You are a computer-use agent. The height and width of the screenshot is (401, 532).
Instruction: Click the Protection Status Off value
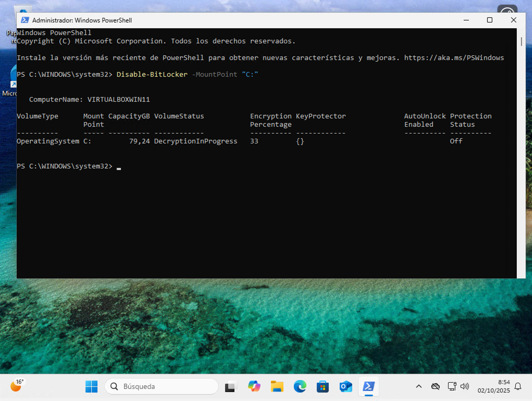tap(456, 141)
